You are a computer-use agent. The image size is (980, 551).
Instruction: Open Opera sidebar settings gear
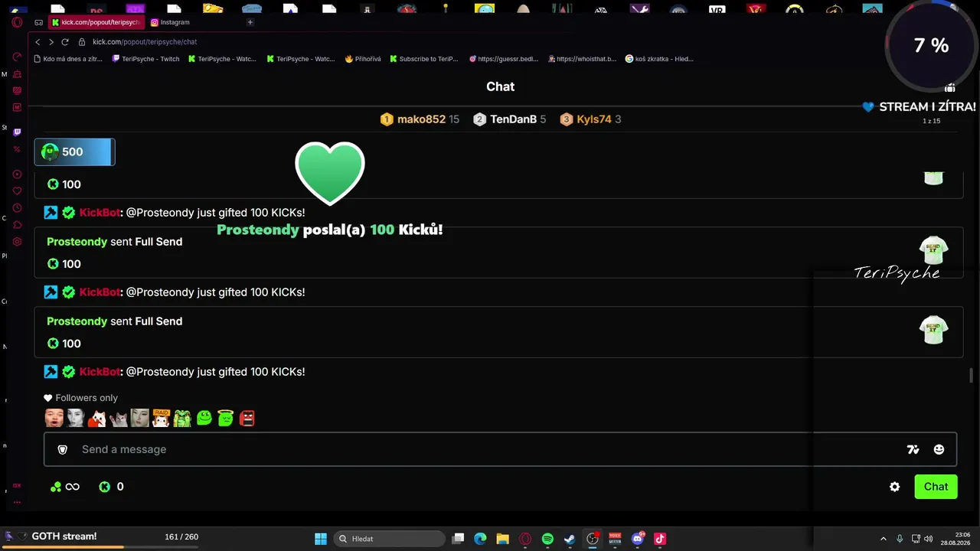(17, 242)
